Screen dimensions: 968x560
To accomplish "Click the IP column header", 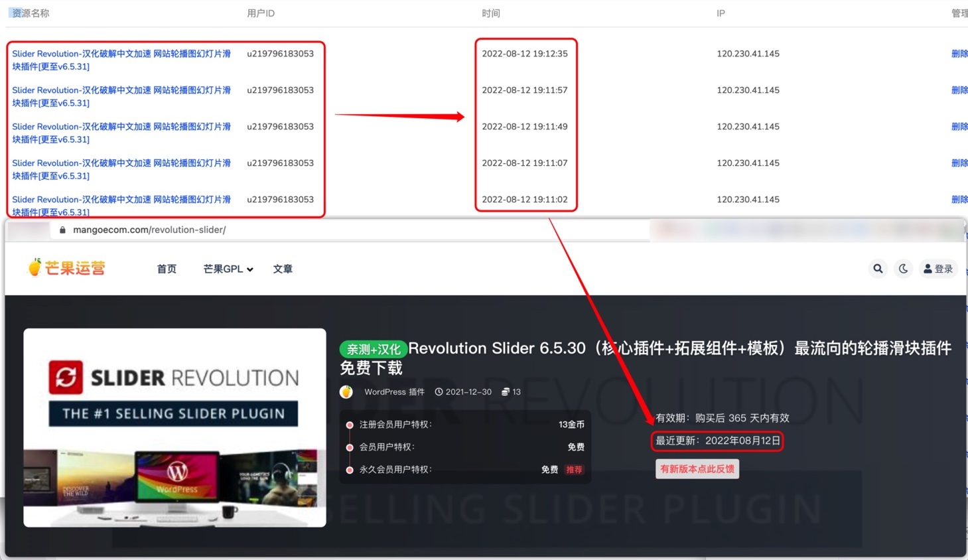I will tap(721, 13).
